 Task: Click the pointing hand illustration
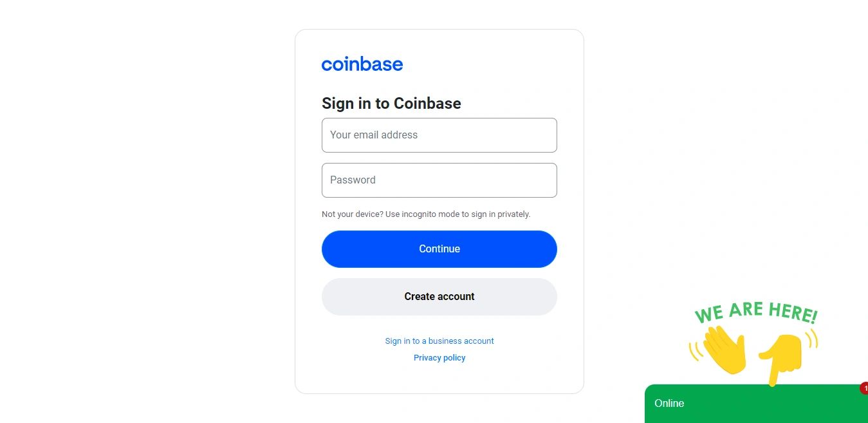pos(786,351)
